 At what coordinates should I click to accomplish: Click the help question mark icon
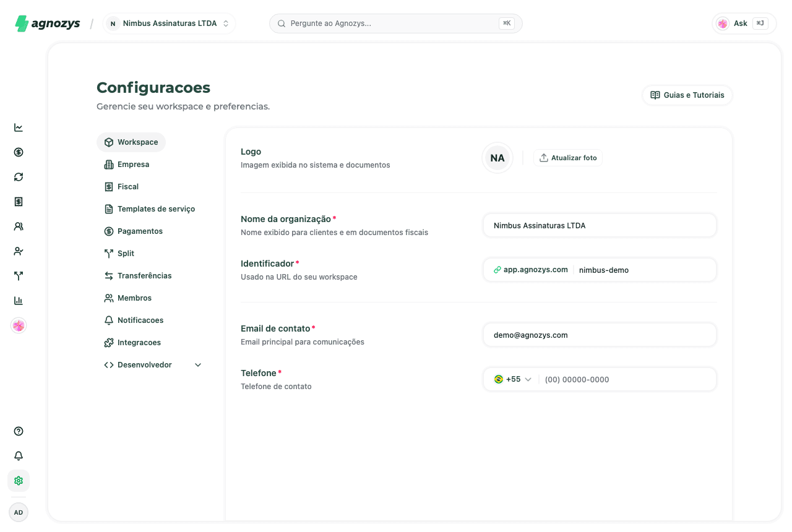(19, 431)
